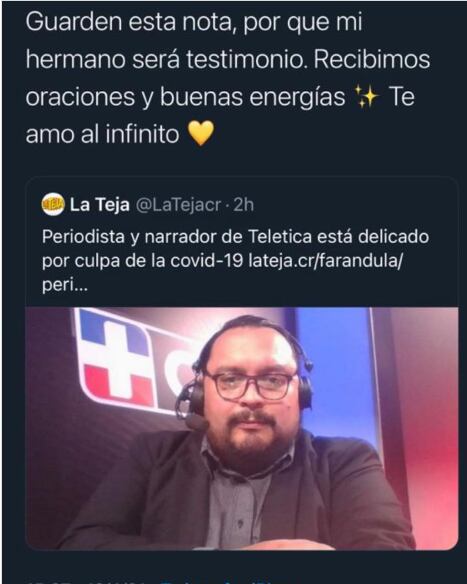Open the truncated 'peri...' link ending
Viewport: 467px width, 584px height.
[65, 286]
